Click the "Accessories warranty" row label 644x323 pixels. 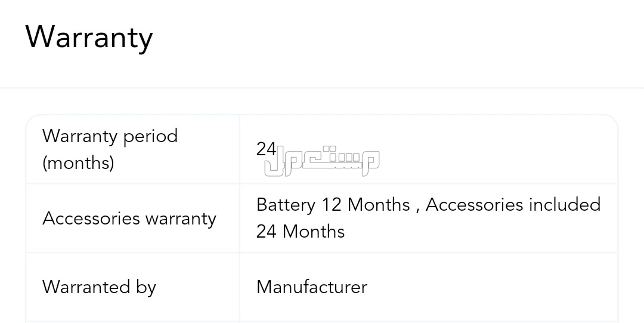tap(129, 219)
